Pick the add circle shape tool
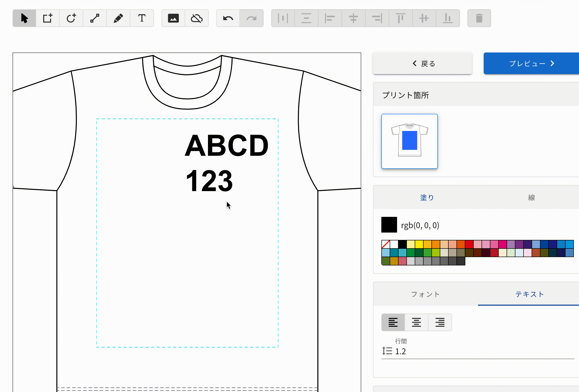Viewport: 579px width, 392px height. pyautogui.click(x=71, y=18)
